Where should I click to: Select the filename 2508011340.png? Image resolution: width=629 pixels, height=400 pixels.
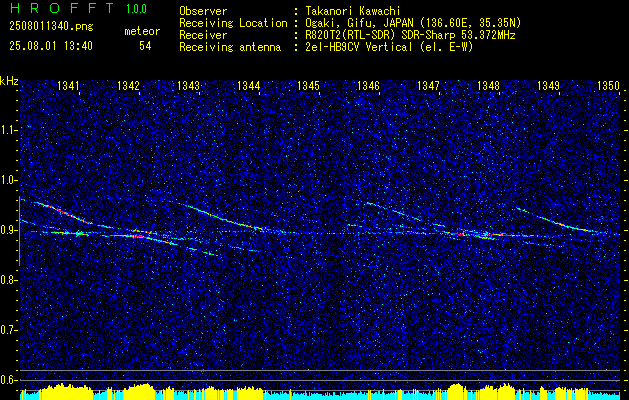click(x=51, y=27)
